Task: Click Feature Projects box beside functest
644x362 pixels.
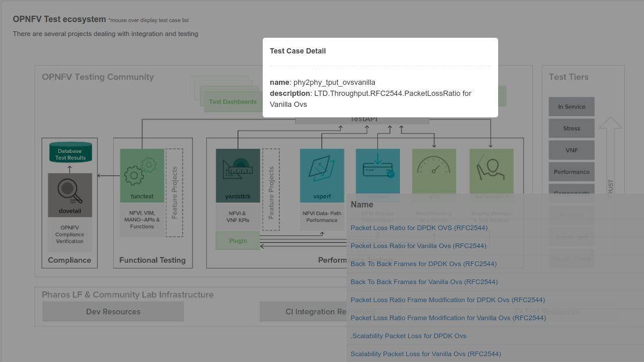Action: point(174,192)
